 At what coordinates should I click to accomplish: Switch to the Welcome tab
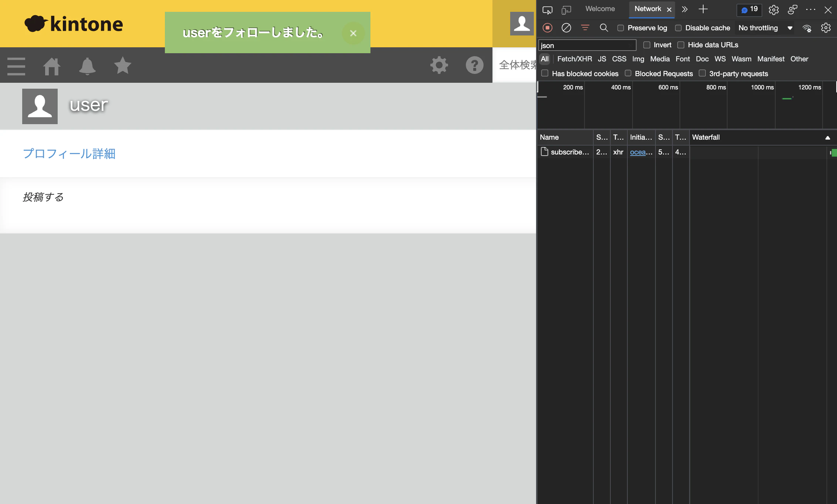600,9
